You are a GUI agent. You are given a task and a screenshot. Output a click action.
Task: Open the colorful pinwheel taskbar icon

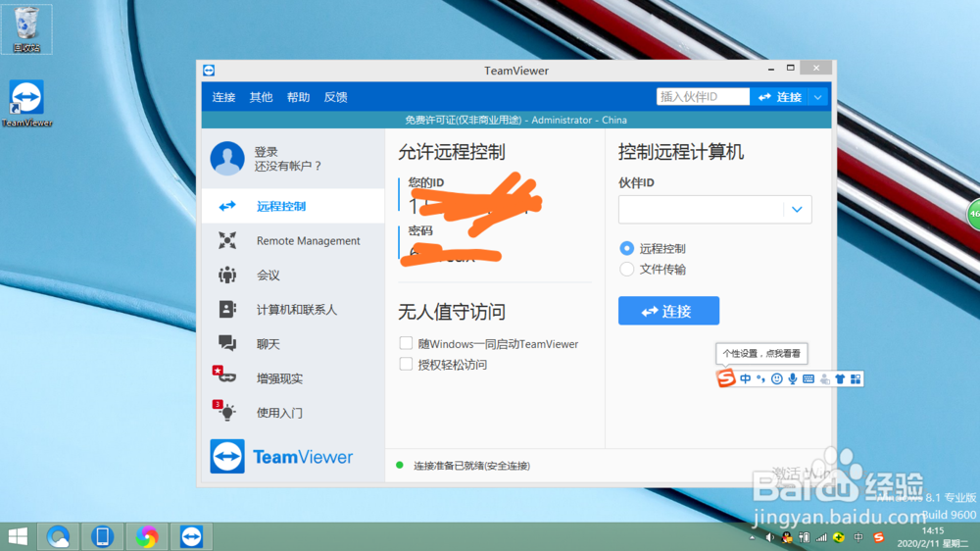(146, 536)
